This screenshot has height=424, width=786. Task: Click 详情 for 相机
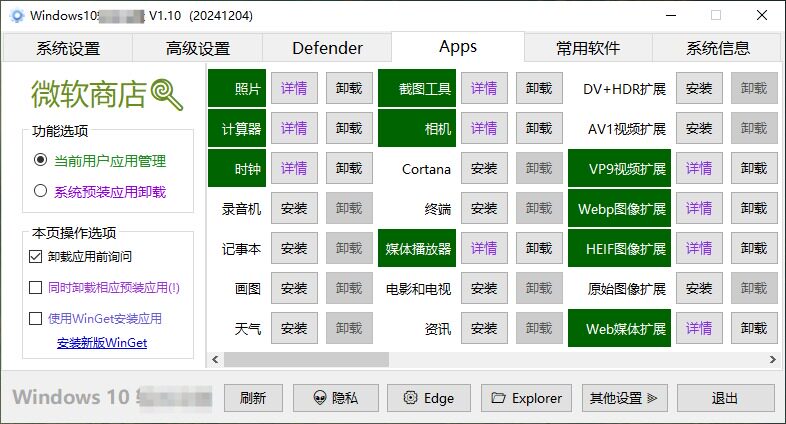484,128
